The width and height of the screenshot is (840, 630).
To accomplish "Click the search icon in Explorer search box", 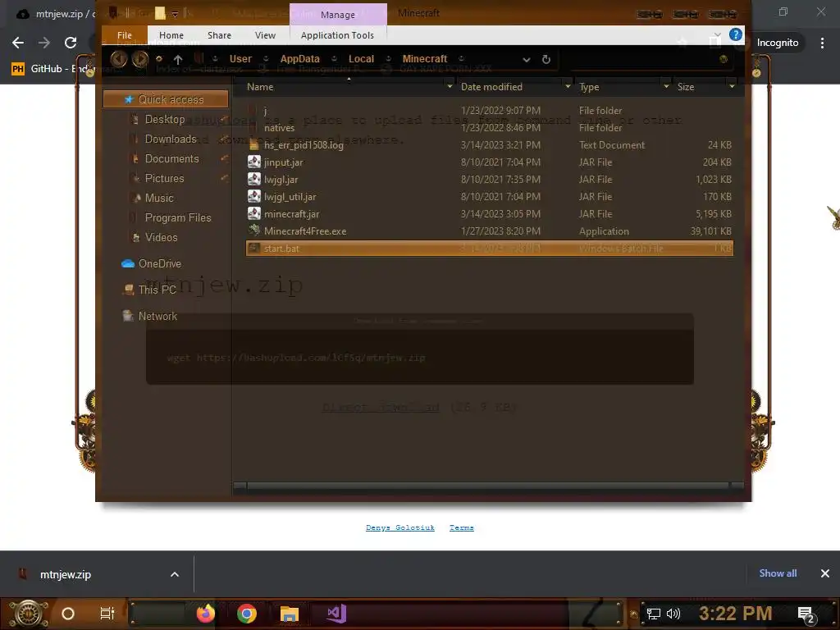I will (724, 59).
